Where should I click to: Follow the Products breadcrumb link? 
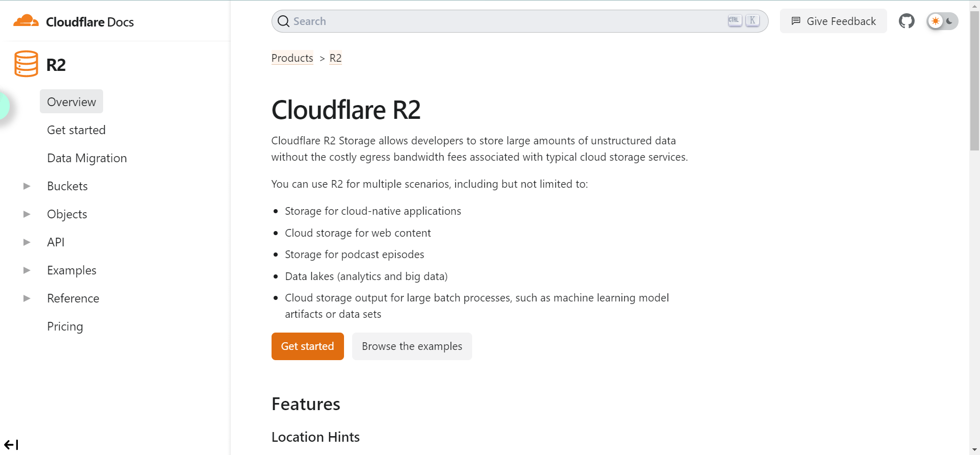point(292,58)
